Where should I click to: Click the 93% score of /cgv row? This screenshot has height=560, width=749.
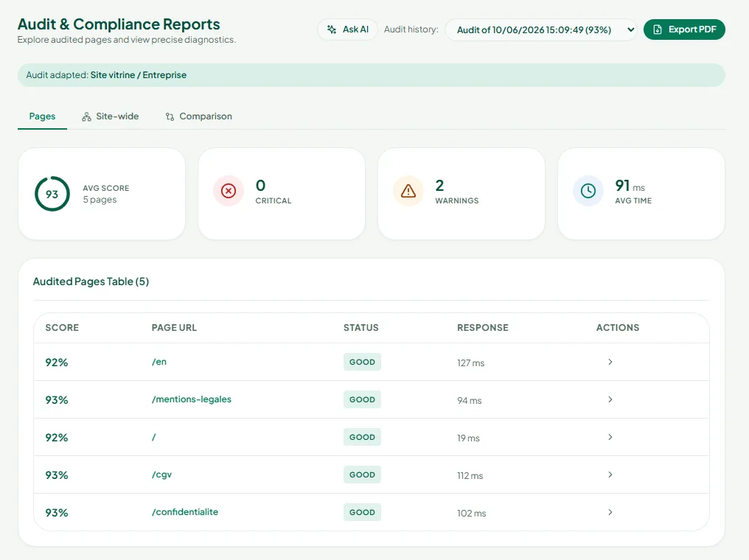pos(56,475)
